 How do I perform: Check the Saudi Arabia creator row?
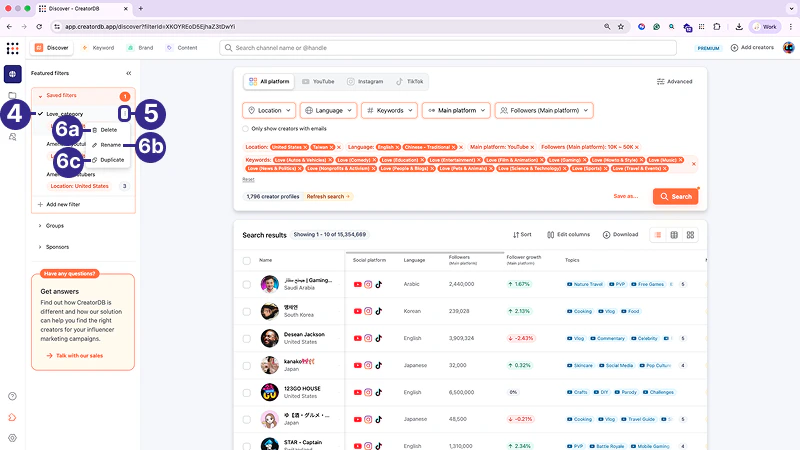247,284
